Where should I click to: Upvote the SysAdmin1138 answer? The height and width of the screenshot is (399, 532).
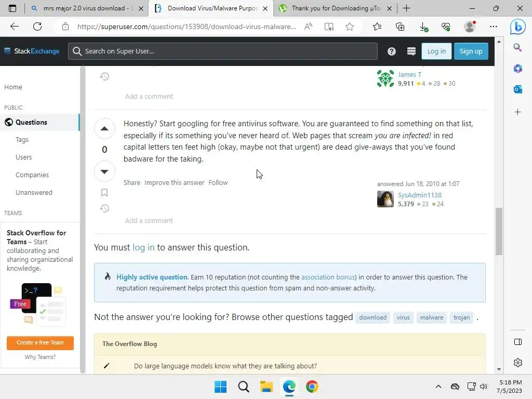point(104,129)
